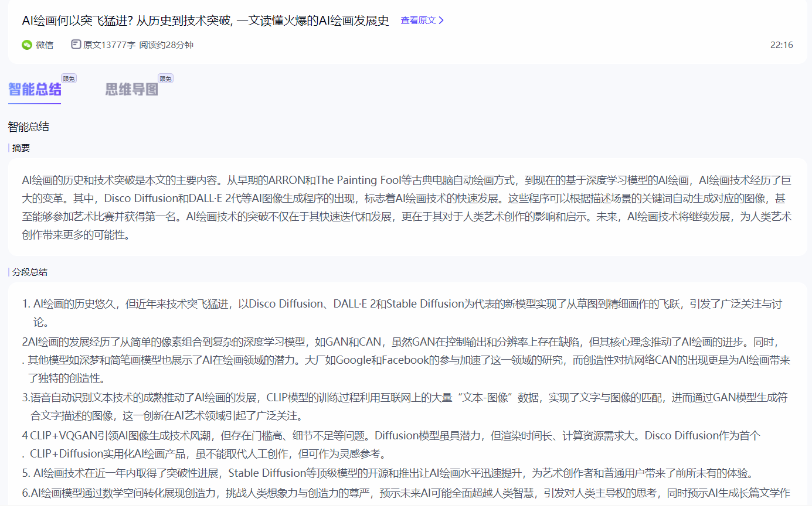The image size is (812, 519).
Task: Switch to the 思维导图 tab
Action: click(x=131, y=90)
